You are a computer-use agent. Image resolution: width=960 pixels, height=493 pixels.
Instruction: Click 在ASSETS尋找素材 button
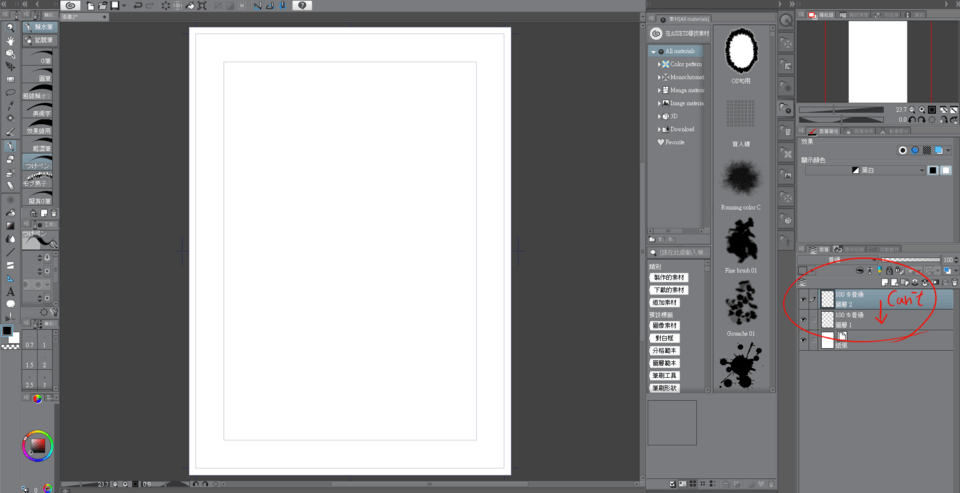680,33
